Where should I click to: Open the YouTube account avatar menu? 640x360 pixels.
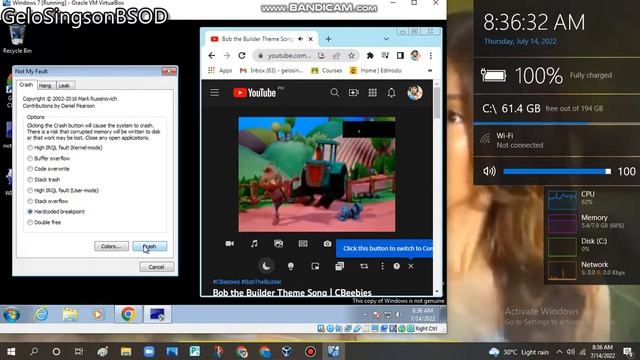(x=415, y=93)
